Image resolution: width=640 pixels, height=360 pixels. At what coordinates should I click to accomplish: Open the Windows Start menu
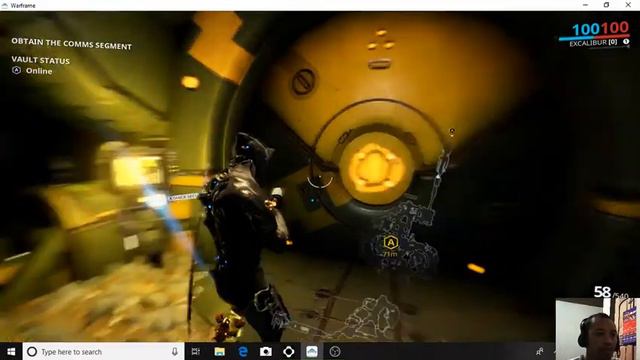[11, 351]
